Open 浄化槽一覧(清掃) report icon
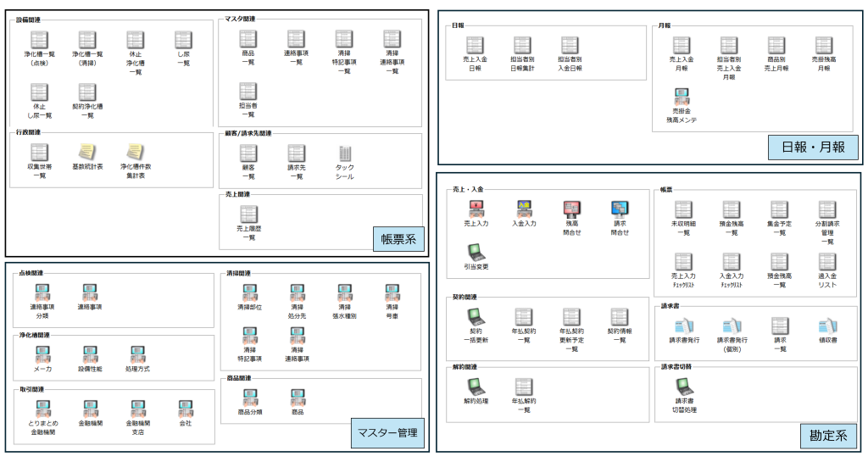 click(x=87, y=40)
